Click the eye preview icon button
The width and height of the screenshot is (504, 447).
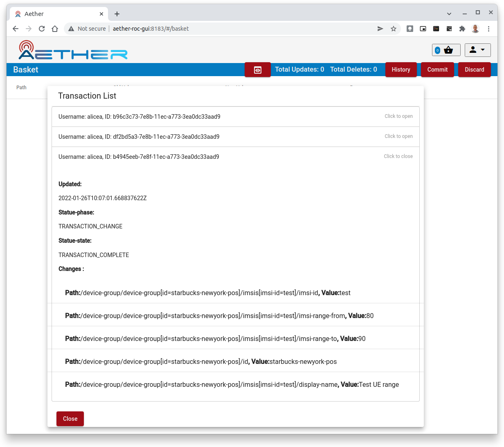(x=258, y=70)
